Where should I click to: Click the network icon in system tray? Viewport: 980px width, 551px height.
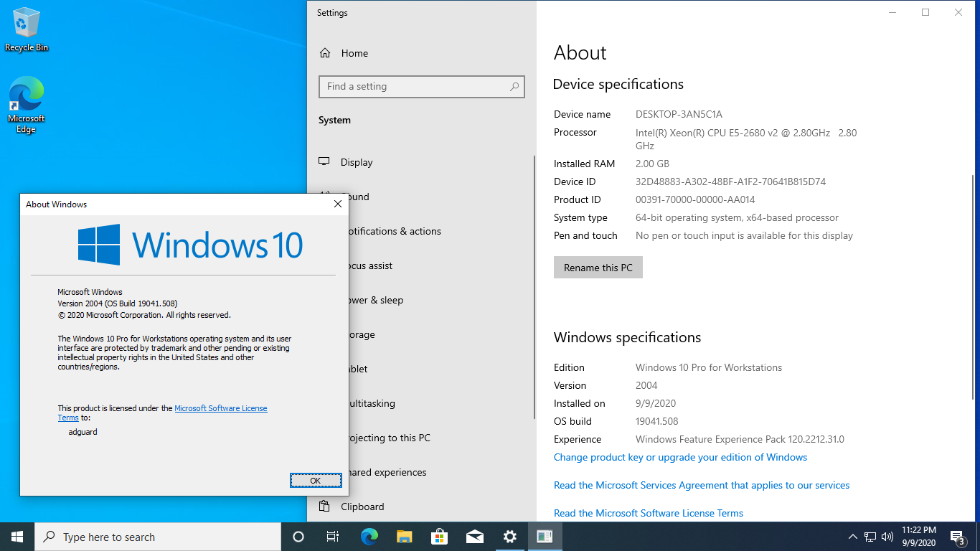[x=870, y=537]
